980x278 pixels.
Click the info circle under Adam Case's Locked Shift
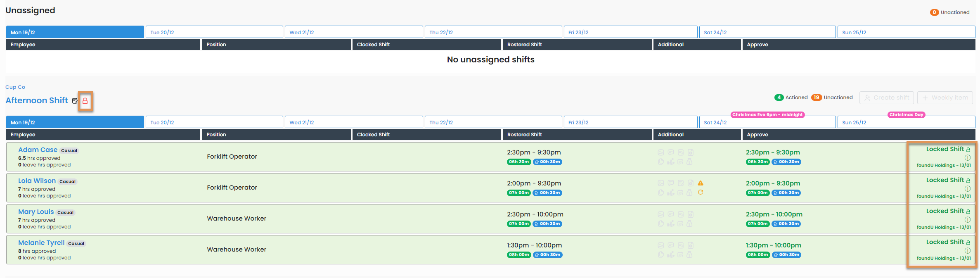coord(967,158)
